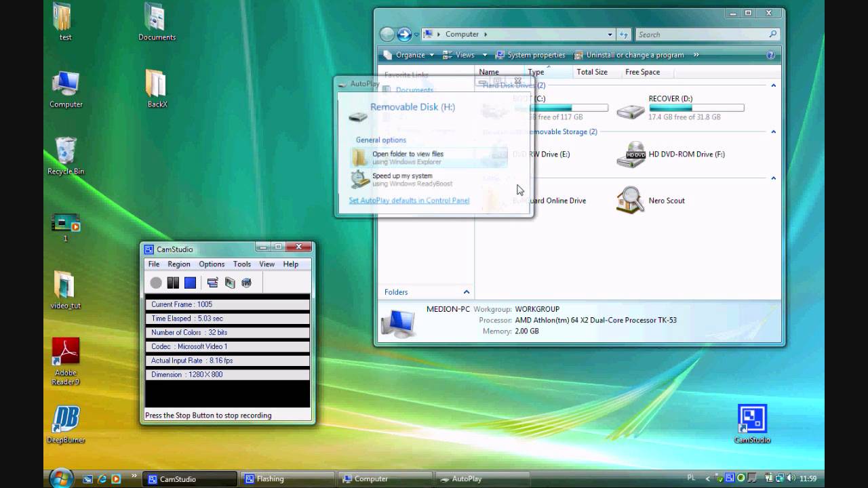
Task: Click the gray Record button in CamStudio
Action: [x=156, y=283]
